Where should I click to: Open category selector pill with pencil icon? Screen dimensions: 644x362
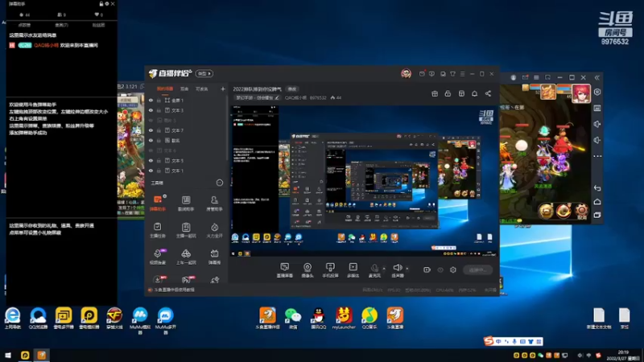point(258,97)
